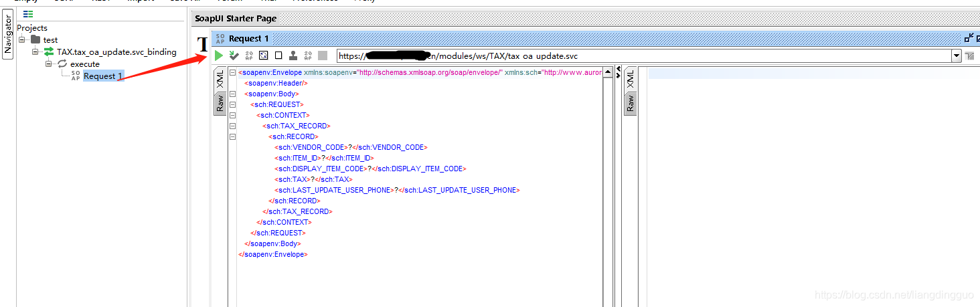Fold the soapenv:Body XML element
Screen dimensions: 980x307
click(232, 94)
